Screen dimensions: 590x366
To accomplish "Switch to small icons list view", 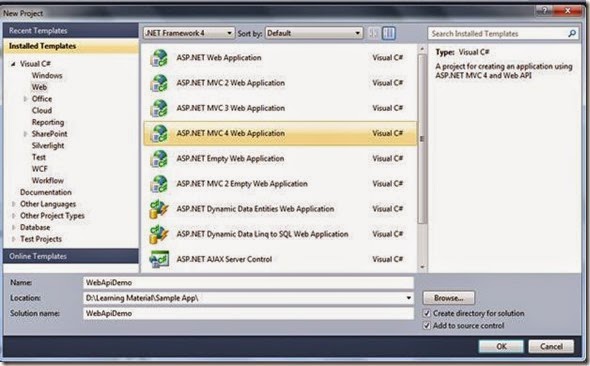I will 373,33.
